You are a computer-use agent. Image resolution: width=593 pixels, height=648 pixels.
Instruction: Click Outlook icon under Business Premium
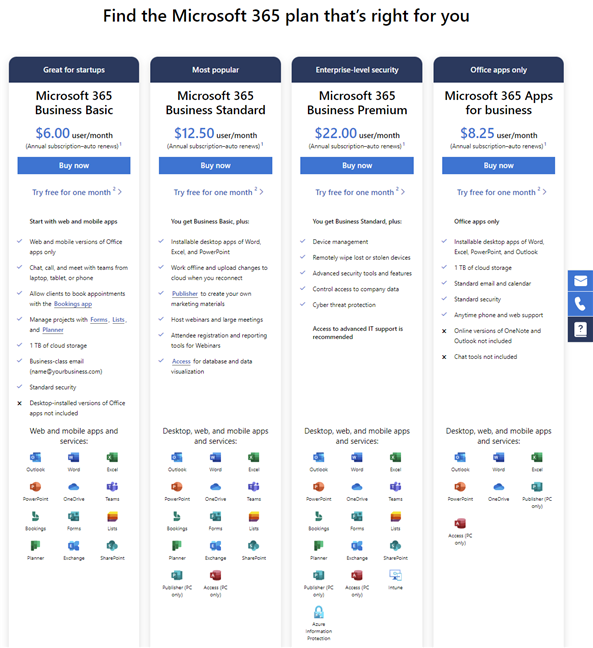coord(319,457)
